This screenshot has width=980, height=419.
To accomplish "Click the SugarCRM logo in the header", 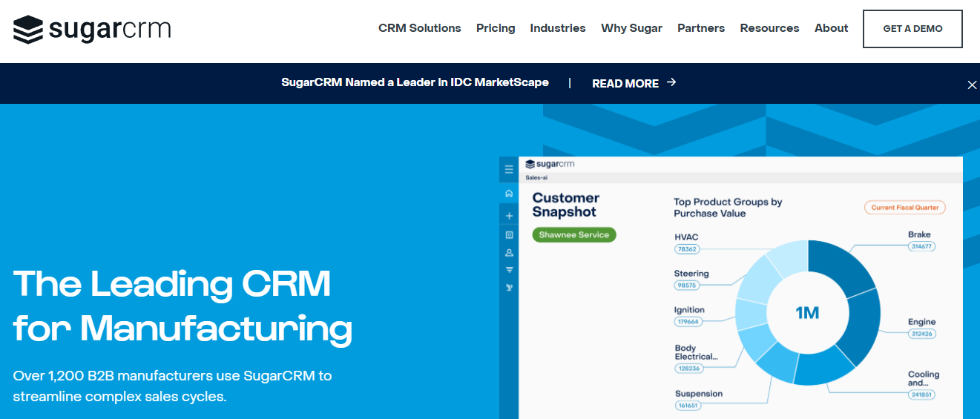I will tap(92, 29).
